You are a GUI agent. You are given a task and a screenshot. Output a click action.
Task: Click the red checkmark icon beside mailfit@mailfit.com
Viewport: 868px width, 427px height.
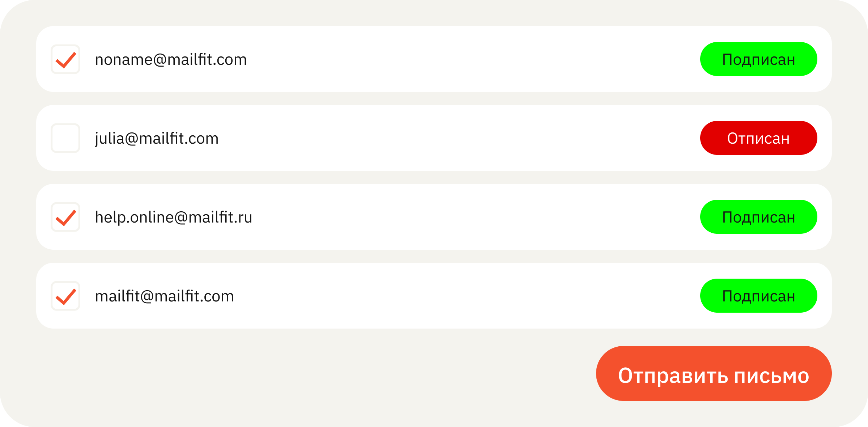(x=66, y=297)
